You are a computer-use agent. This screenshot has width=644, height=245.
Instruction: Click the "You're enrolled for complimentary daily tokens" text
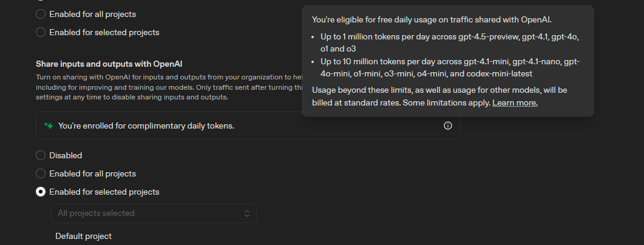[146, 126]
